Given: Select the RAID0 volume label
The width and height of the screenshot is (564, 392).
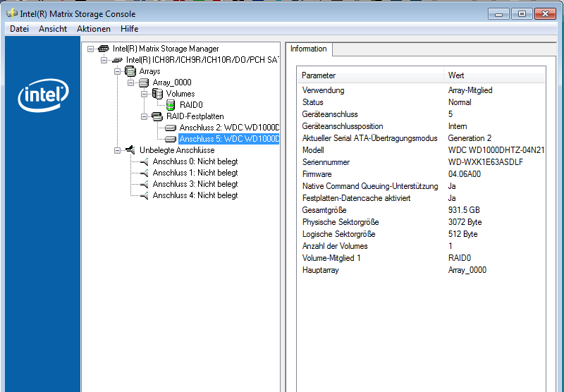Looking at the screenshot, I should 191,105.
